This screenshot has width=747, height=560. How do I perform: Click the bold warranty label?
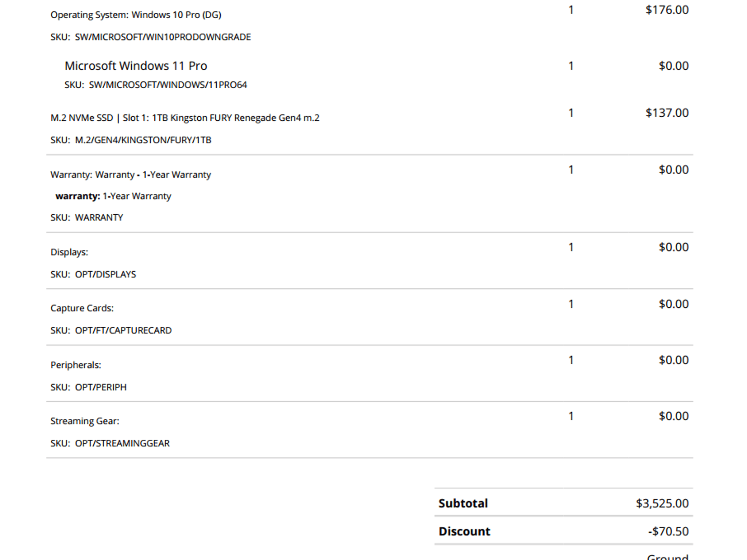coord(78,196)
